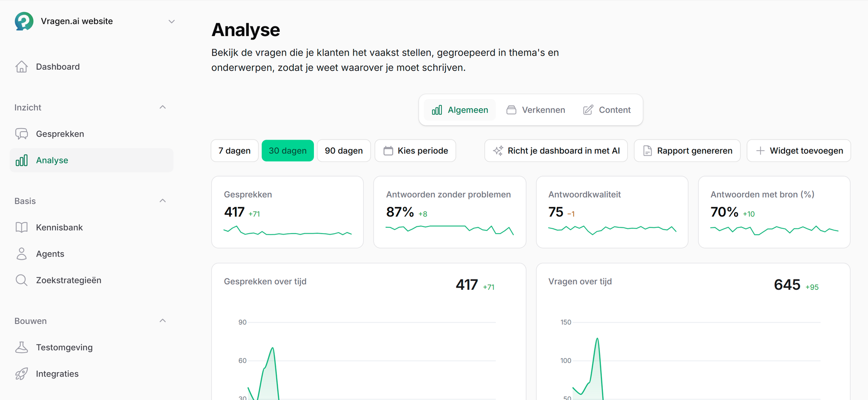
Task: Click the 645 total value
Action: coord(787,285)
